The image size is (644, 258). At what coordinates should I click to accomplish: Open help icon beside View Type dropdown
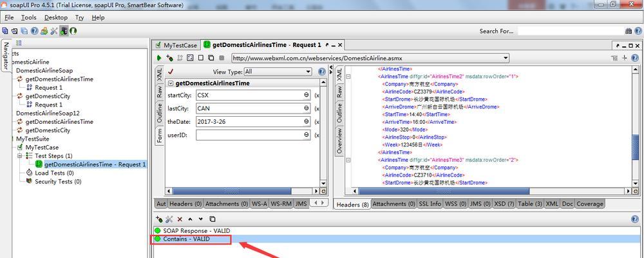[x=322, y=72]
